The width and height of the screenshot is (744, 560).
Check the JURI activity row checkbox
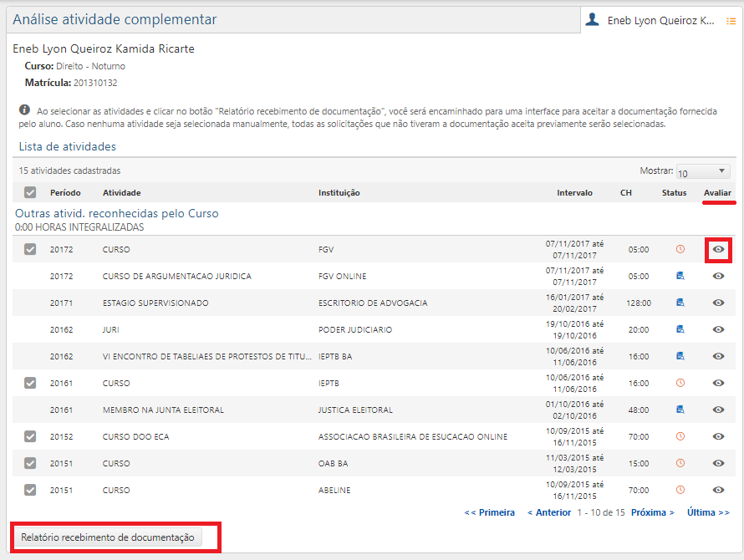click(x=30, y=329)
